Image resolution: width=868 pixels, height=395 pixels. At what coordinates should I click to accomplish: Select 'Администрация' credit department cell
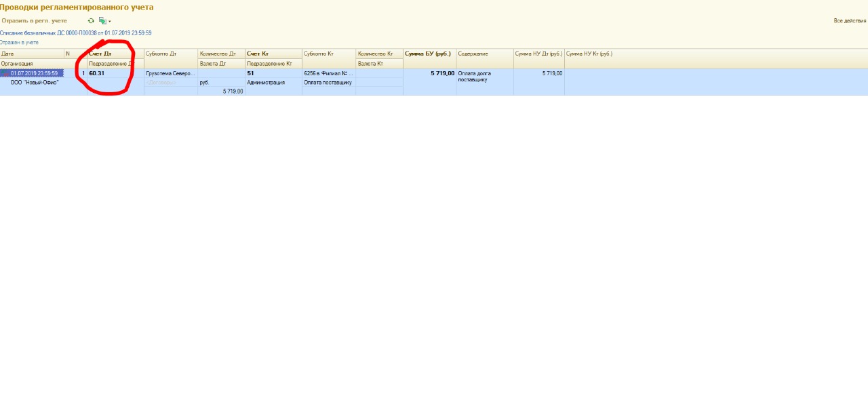coord(273,82)
